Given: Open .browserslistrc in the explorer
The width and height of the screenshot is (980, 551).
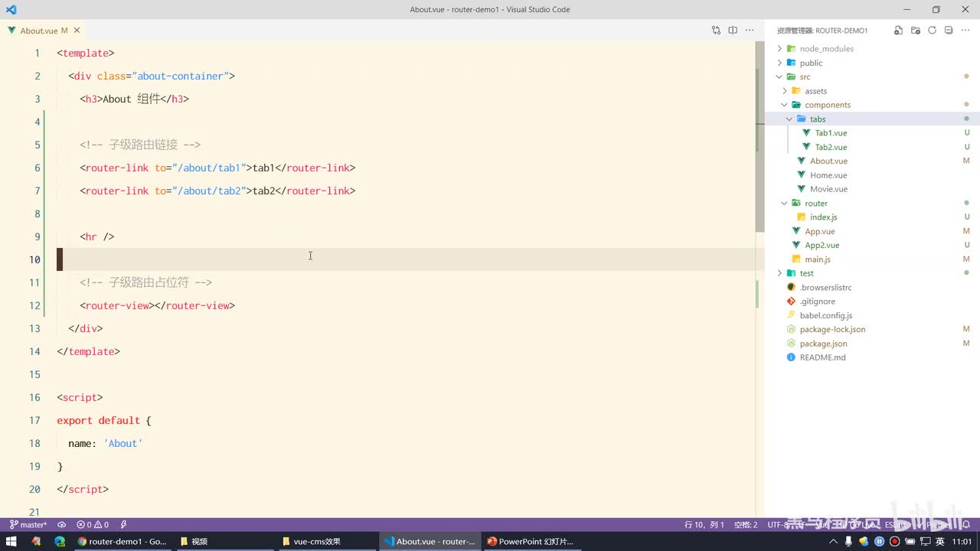Looking at the screenshot, I should [826, 288].
